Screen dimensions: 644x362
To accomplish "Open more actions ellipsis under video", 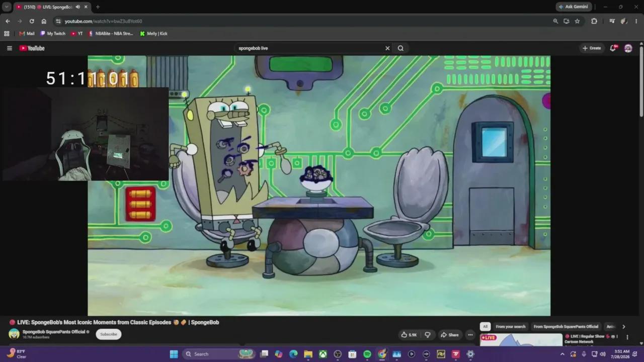I will pos(470,335).
